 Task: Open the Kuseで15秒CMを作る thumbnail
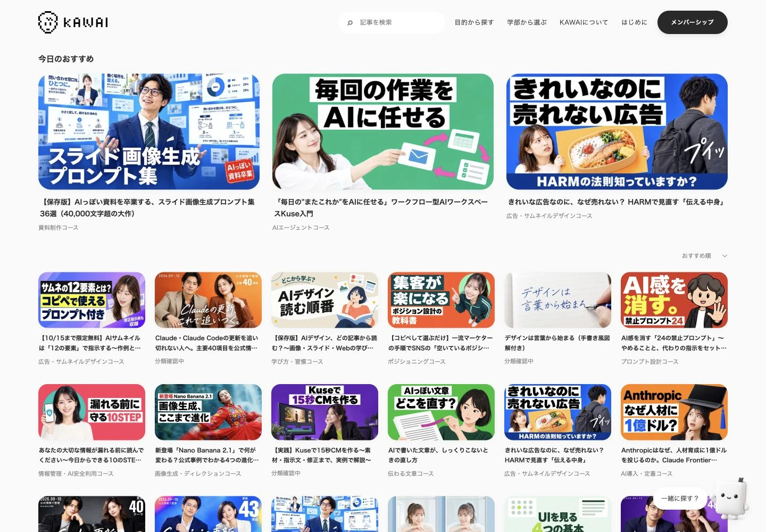(324, 412)
